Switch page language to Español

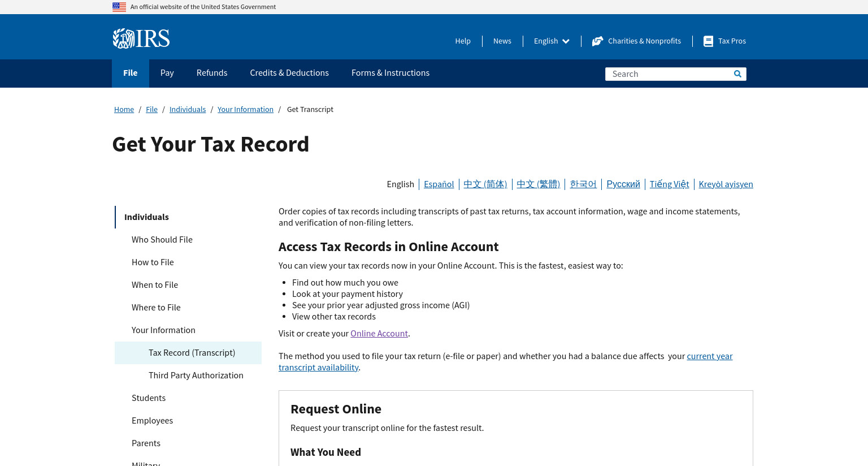439,184
